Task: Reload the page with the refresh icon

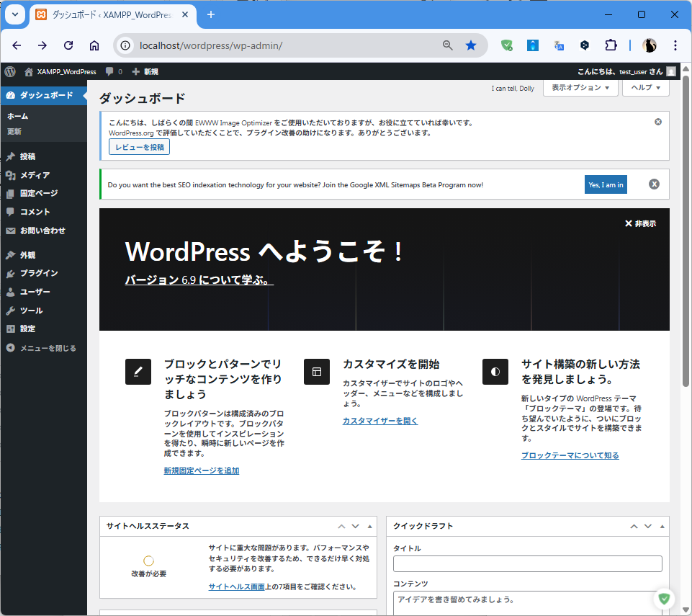Action: pos(68,45)
